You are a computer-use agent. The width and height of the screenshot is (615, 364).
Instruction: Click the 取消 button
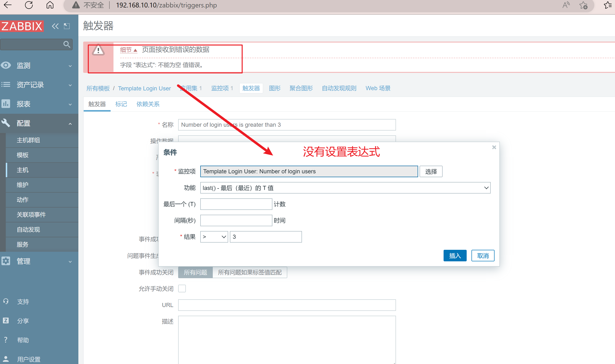483,256
